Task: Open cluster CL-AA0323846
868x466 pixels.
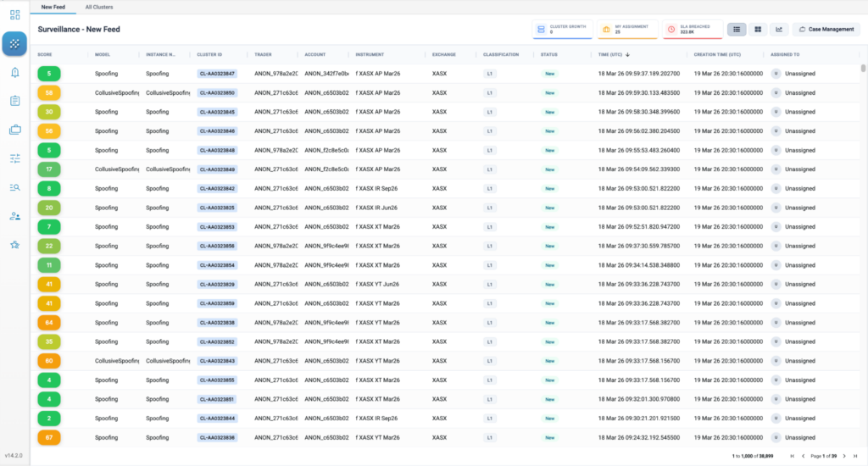Action: [x=217, y=131]
